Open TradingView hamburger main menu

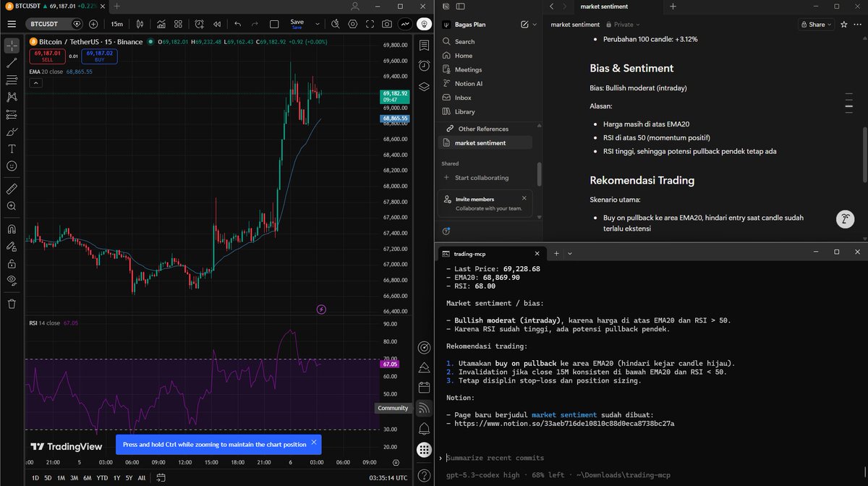pyautogui.click(x=12, y=24)
